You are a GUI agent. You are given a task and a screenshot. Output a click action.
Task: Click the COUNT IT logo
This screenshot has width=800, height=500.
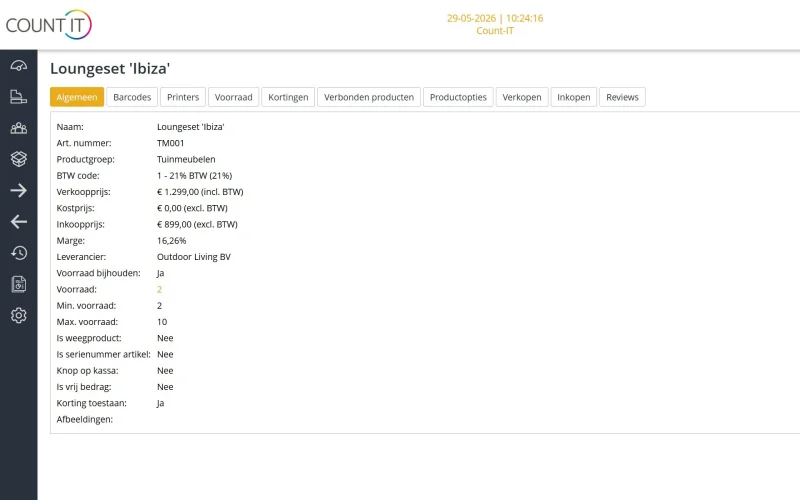pos(48,24)
